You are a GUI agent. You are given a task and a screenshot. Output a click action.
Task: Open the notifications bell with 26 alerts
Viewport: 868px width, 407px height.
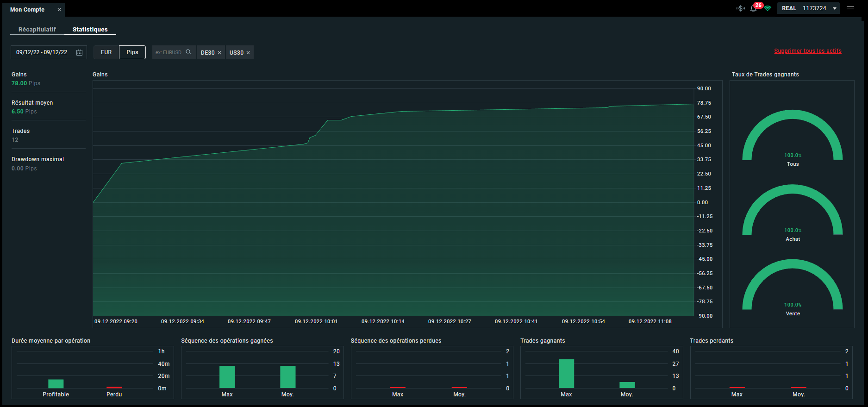754,8
